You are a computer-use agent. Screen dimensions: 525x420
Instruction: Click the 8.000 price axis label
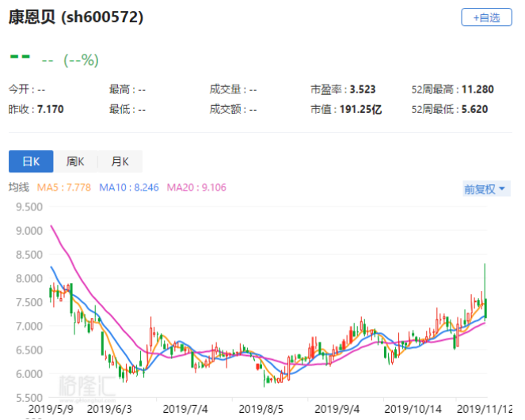tap(29, 278)
